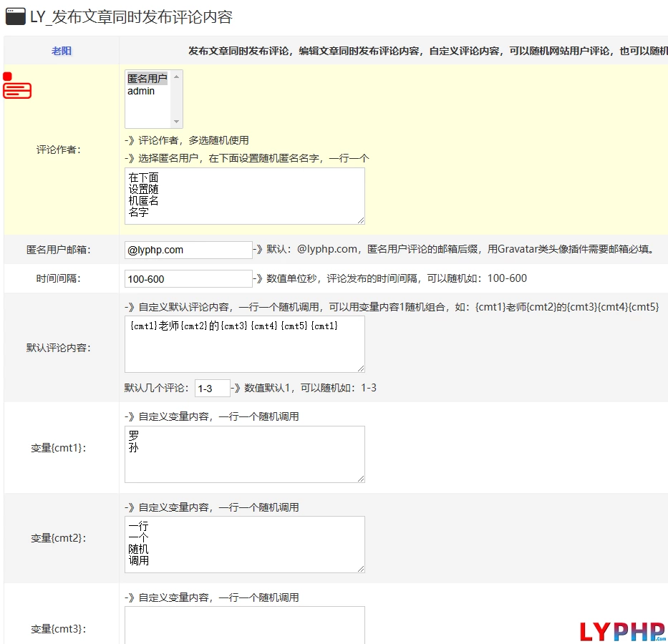Click the 默认几个评论 field showing 1-3

(212, 388)
